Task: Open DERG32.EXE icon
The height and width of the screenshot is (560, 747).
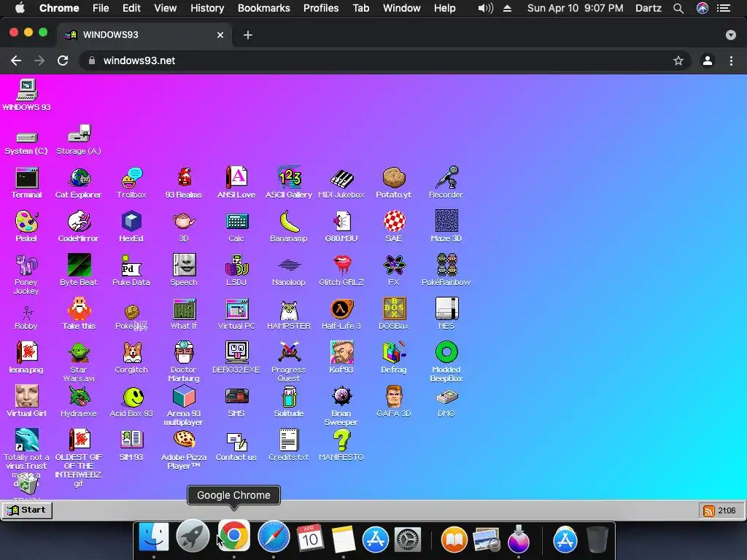Action: (x=236, y=354)
